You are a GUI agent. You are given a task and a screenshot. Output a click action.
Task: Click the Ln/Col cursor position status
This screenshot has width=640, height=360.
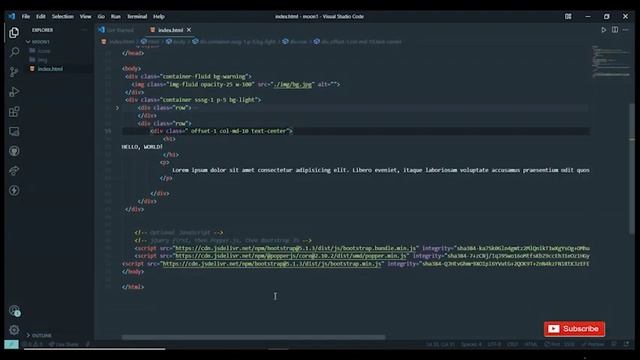pyautogui.click(x=440, y=344)
